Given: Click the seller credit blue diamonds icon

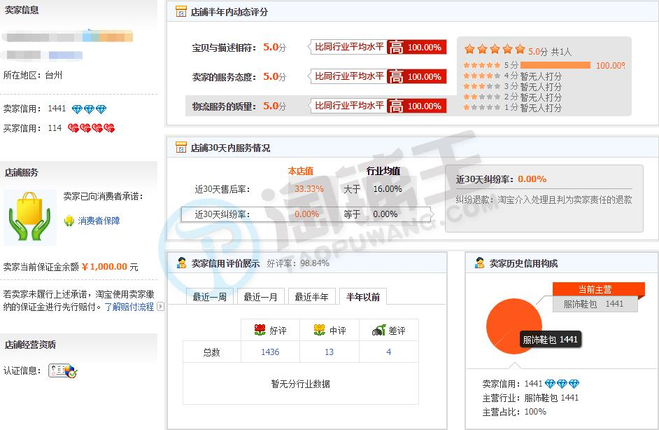Looking at the screenshot, I should point(90,109).
